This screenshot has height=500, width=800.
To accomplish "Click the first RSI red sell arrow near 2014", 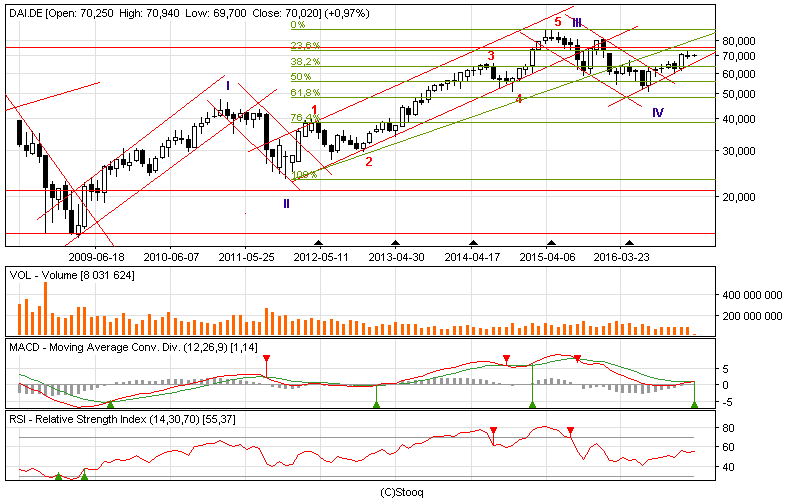I will coord(493,431).
